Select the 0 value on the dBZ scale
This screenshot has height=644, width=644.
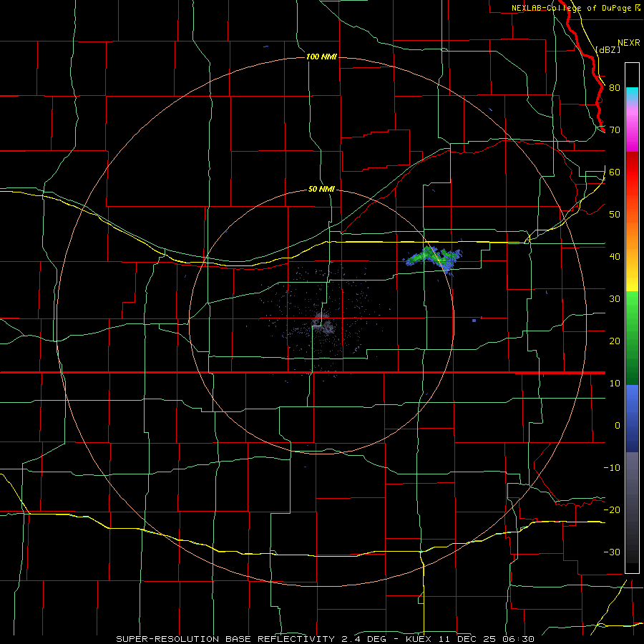click(x=618, y=426)
